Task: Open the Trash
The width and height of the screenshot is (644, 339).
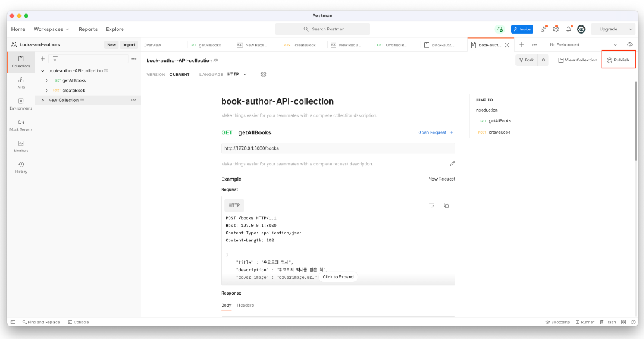Action: click(x=608, y=322)
